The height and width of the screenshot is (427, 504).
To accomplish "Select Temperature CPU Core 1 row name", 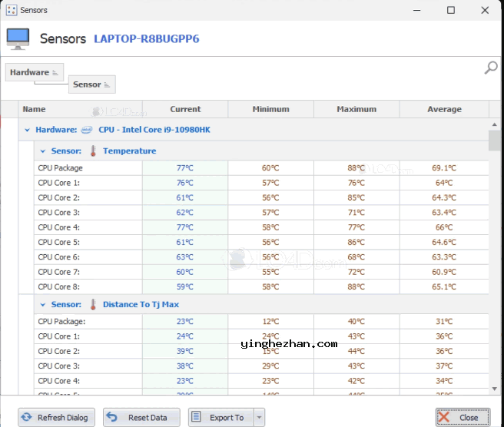I will pyautogui.click(x=59, y=183).
